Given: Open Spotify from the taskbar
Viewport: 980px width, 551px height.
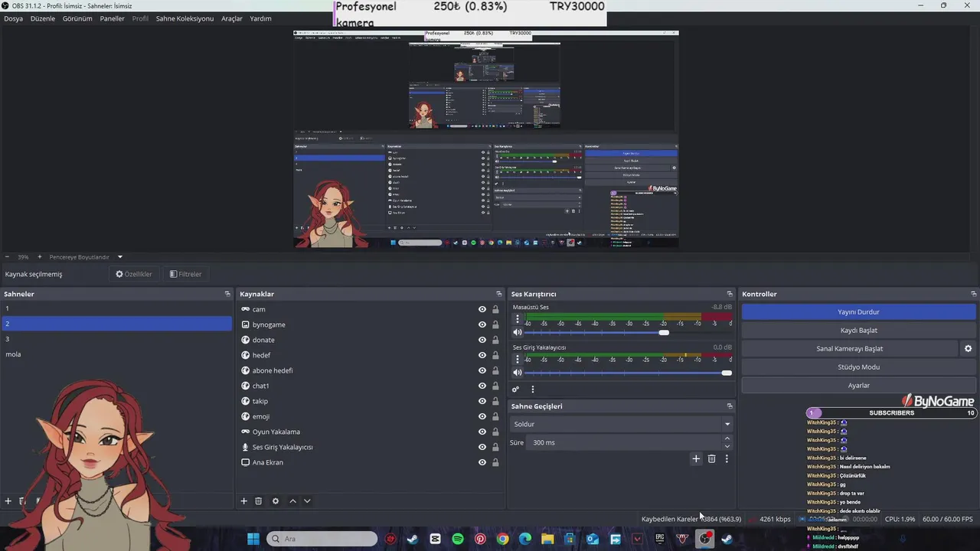Looking at the screenshot, I should coord(458,539).
